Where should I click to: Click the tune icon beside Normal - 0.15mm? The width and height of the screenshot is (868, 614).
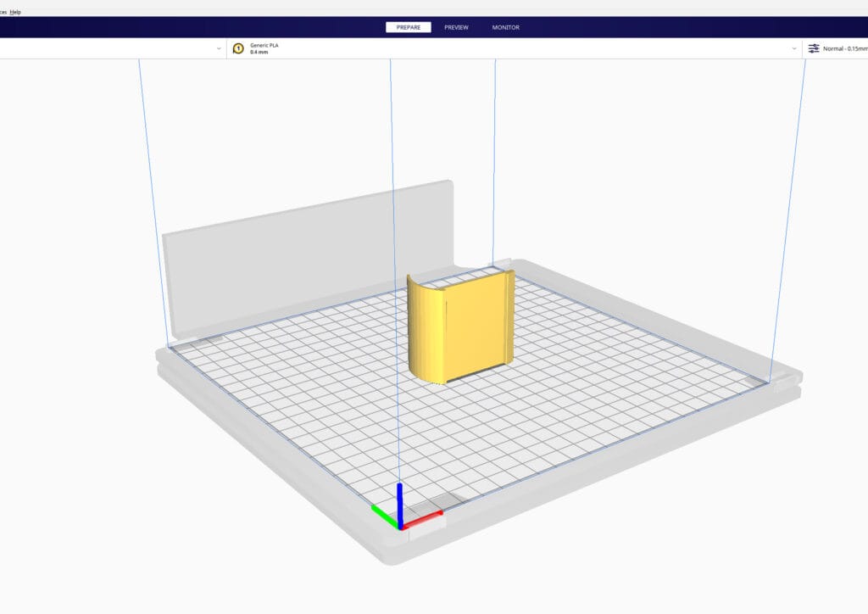coord(814,48)
